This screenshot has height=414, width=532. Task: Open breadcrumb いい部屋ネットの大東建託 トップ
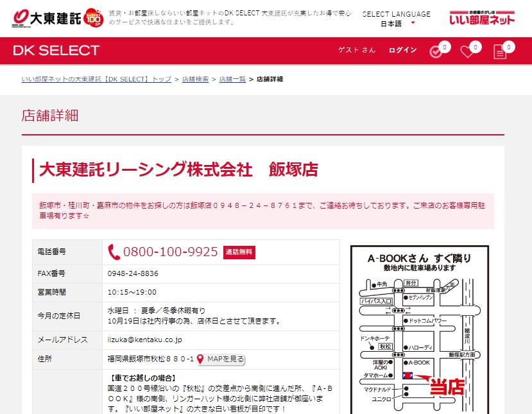96,79
